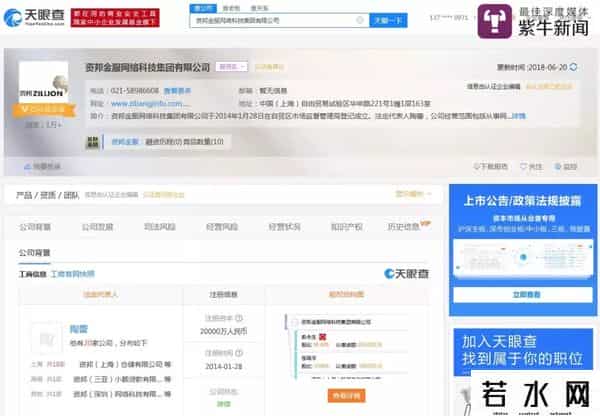The image size is (600, 416).
Task: Open the 历史信息 VIP tab
Action: [x=408, y=226]
